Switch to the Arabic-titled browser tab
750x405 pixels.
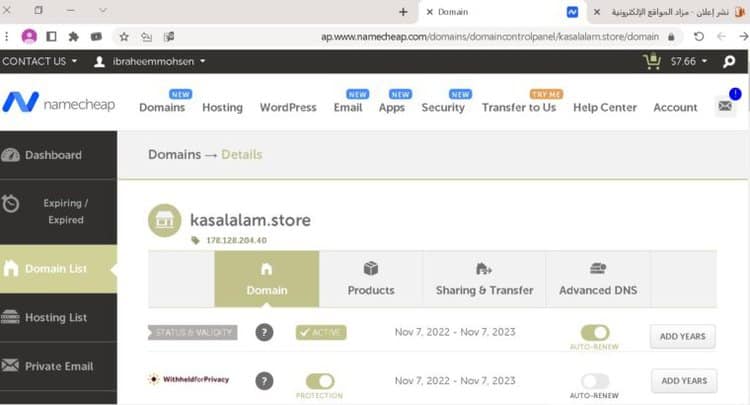pos(670,12)
